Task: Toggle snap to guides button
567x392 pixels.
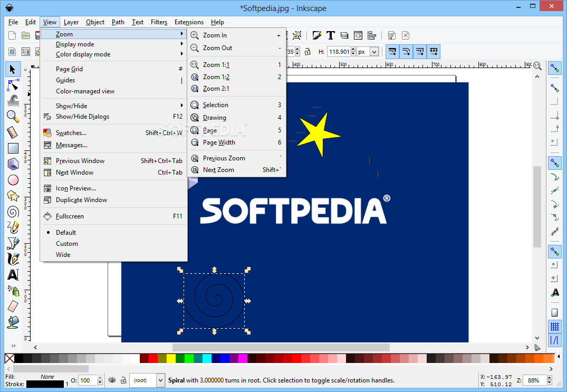Action: [555, 340]
